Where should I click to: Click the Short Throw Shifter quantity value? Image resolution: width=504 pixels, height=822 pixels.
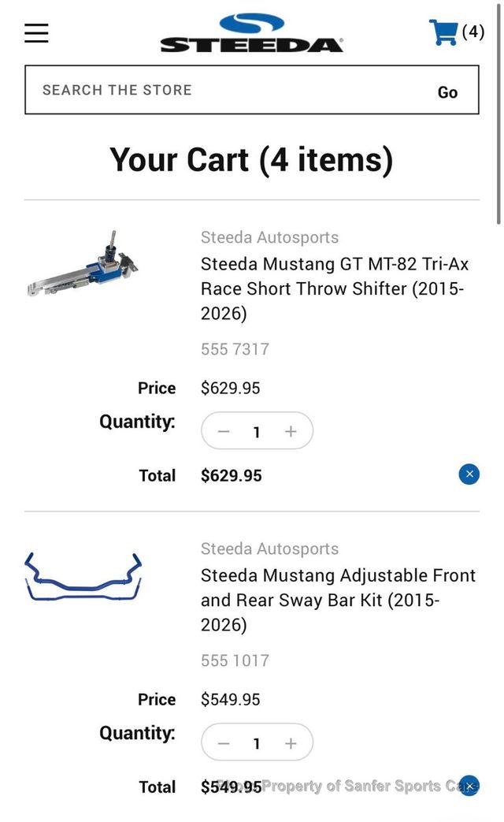coord(257,432)
